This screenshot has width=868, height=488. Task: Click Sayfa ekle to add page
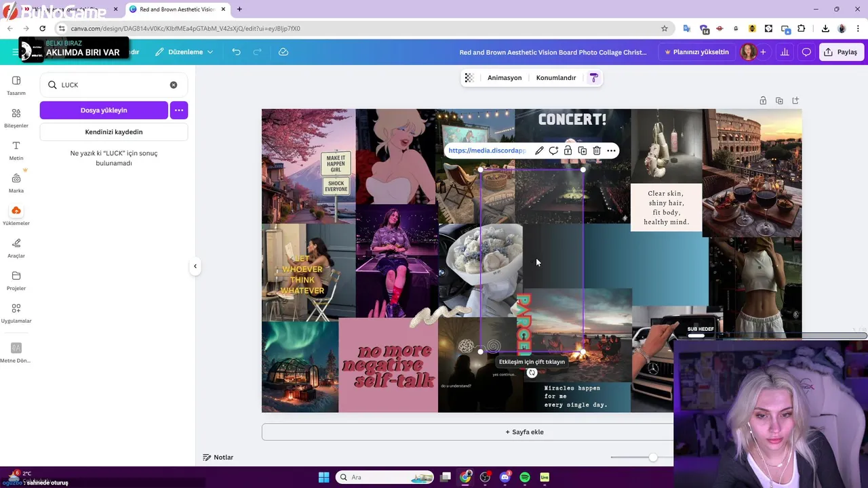(x=524, y=432)
